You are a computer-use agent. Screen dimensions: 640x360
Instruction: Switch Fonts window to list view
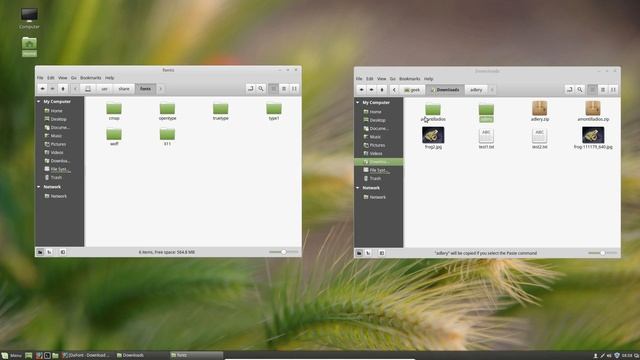(284, 89)
